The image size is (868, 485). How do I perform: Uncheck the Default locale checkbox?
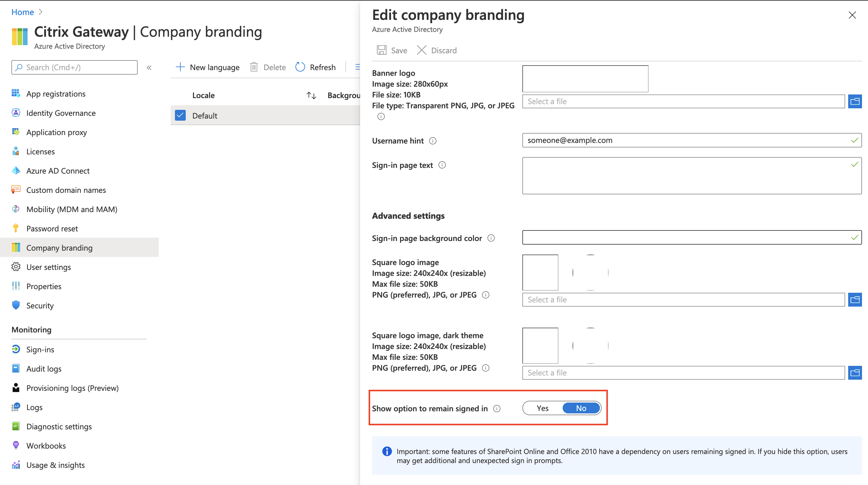click(x=180, y=115)
